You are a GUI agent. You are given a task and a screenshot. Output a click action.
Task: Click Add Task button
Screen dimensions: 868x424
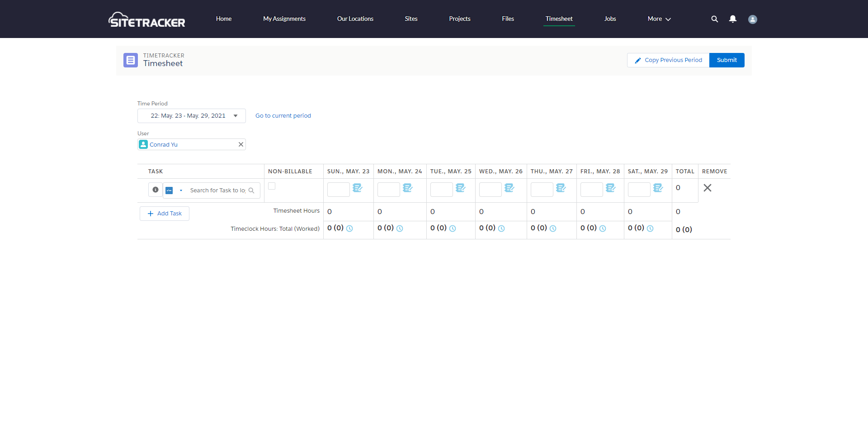[165, 214]
